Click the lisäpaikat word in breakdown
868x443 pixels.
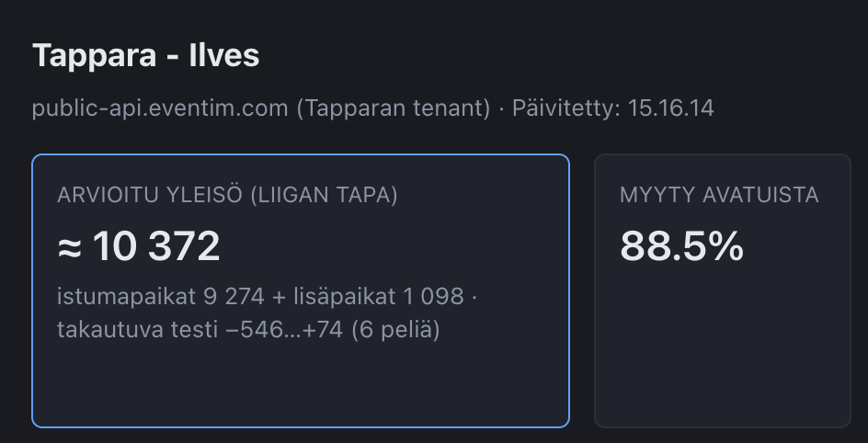coord(345,297)
